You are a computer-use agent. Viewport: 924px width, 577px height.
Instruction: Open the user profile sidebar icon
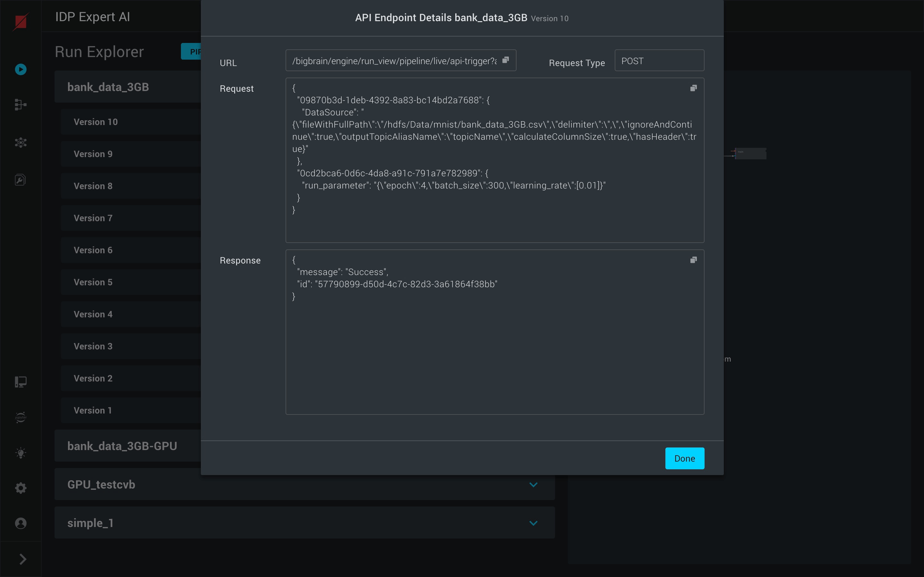click(21, 523)
